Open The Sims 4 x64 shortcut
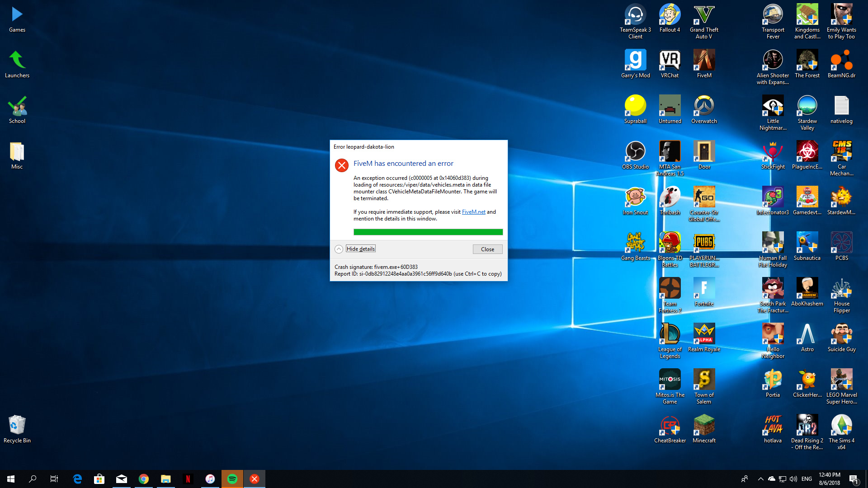 [x=841, y=432]
